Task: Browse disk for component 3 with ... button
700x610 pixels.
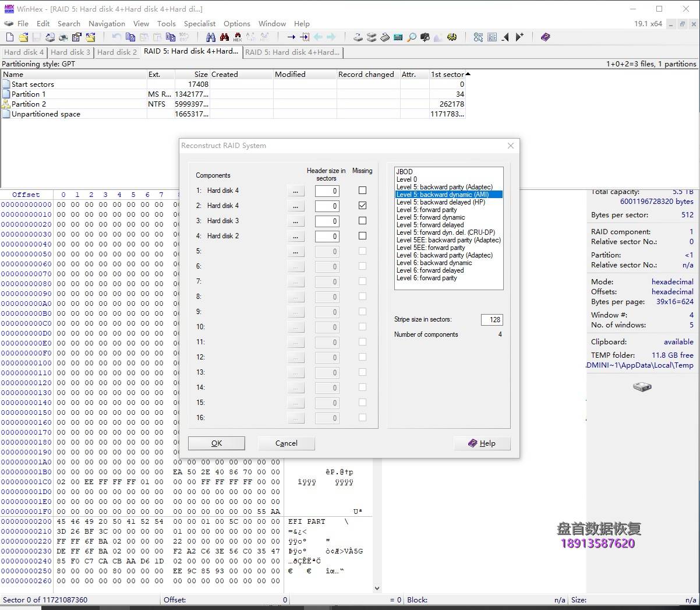Action: tap(296, 221)
